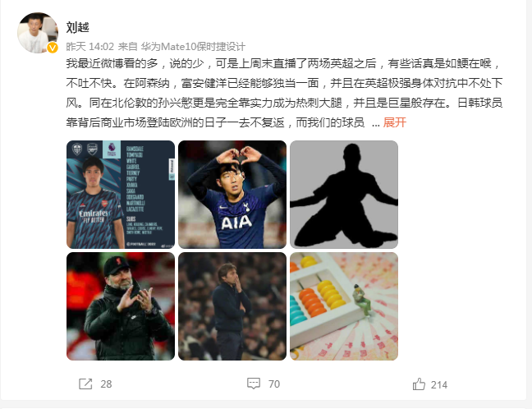Click the orange verified badge icon
The height and width of the screenshot is (409, 532).
click(53, 48)
